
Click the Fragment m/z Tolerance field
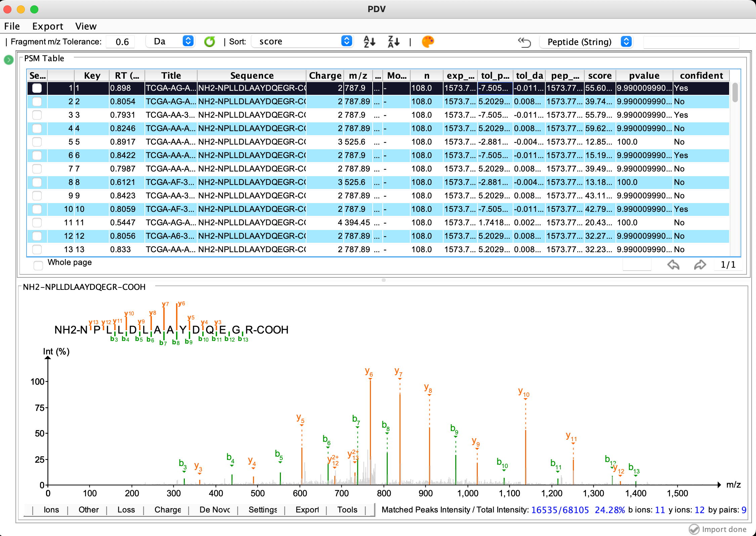point(121,42)
